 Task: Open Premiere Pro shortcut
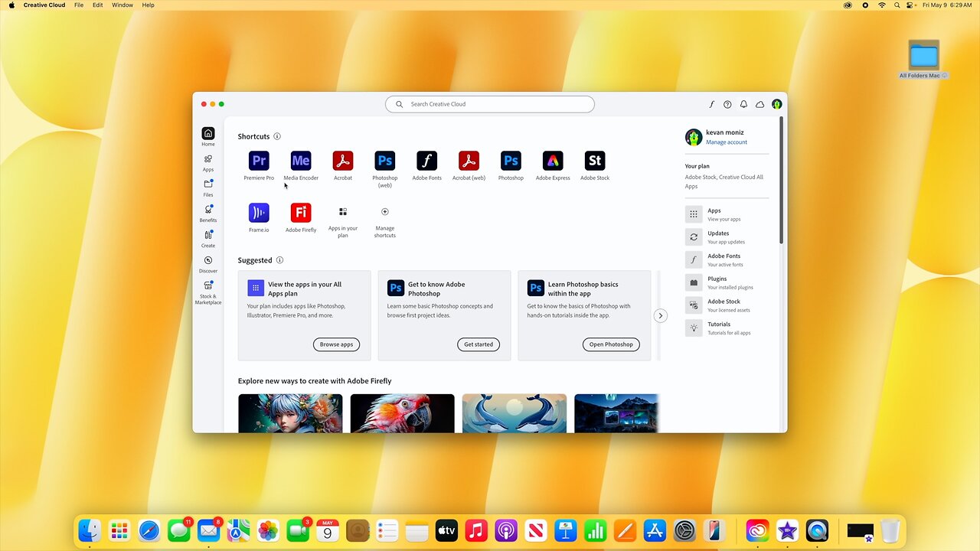click(x=259, y=161)
